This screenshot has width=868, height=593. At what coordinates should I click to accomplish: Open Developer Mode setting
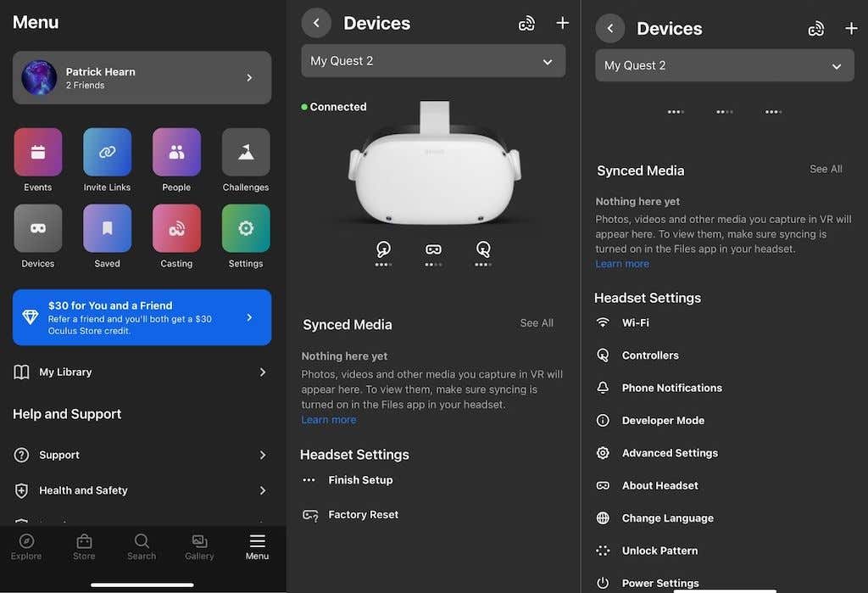663,421
